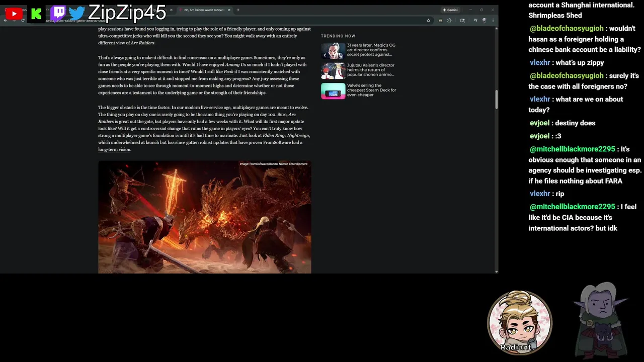Click the scrollbar down arrow

[496, 271]
